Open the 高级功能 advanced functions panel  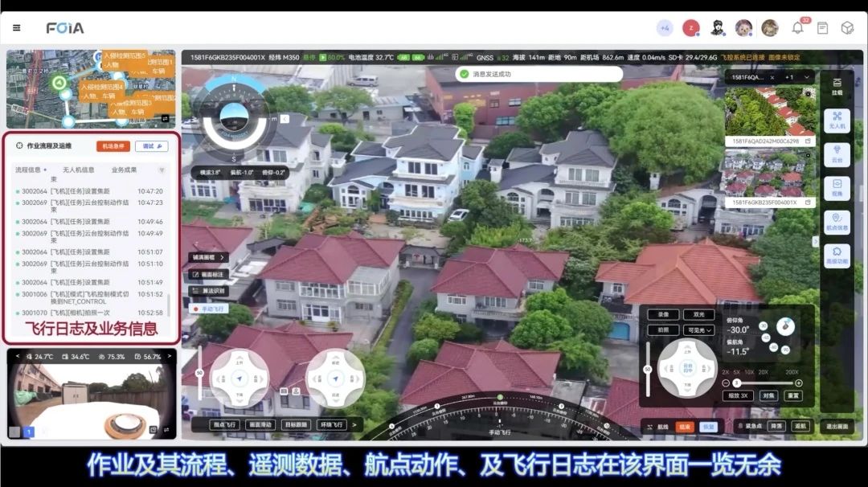click(x=837, y=256)
